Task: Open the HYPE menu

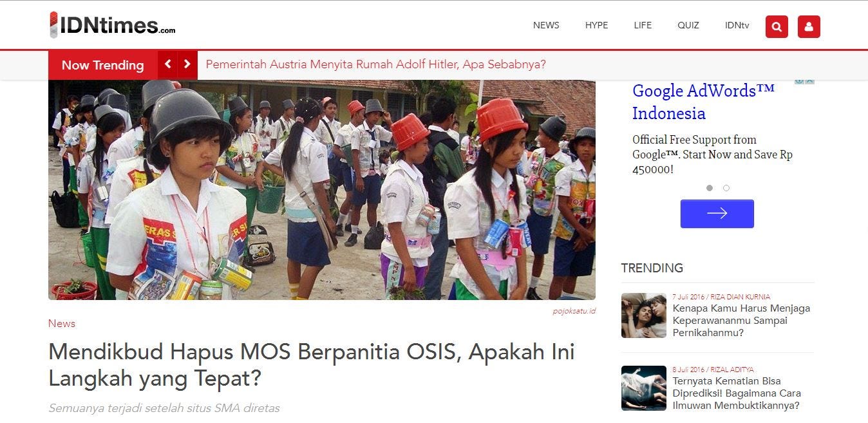Action: pyautogui.click(x=596, y=26)
